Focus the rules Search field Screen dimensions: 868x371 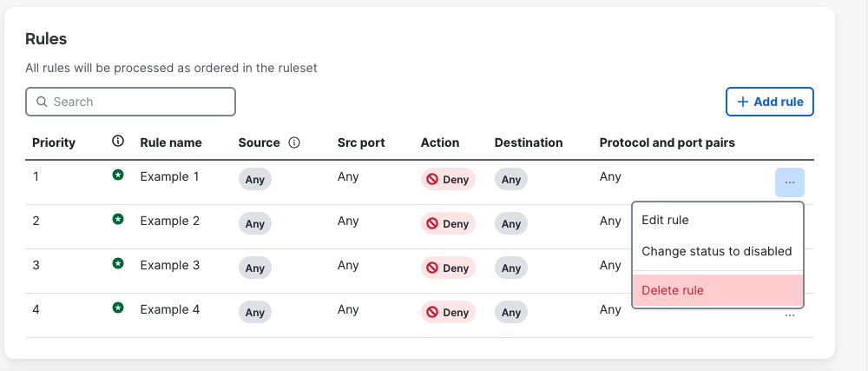click(x=139, y=102)
